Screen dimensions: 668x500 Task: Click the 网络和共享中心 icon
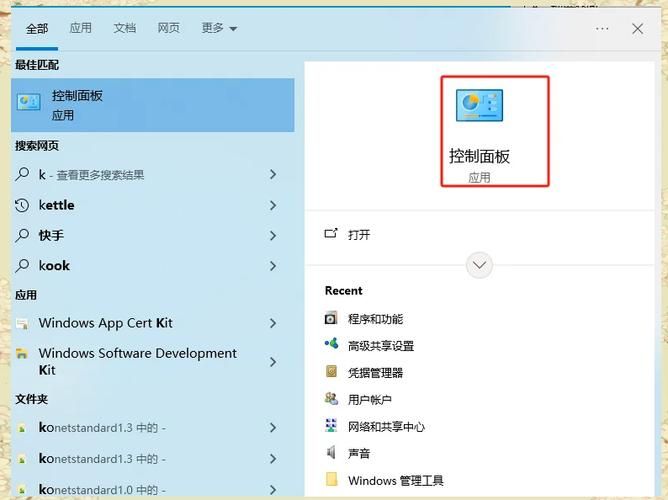331,425
